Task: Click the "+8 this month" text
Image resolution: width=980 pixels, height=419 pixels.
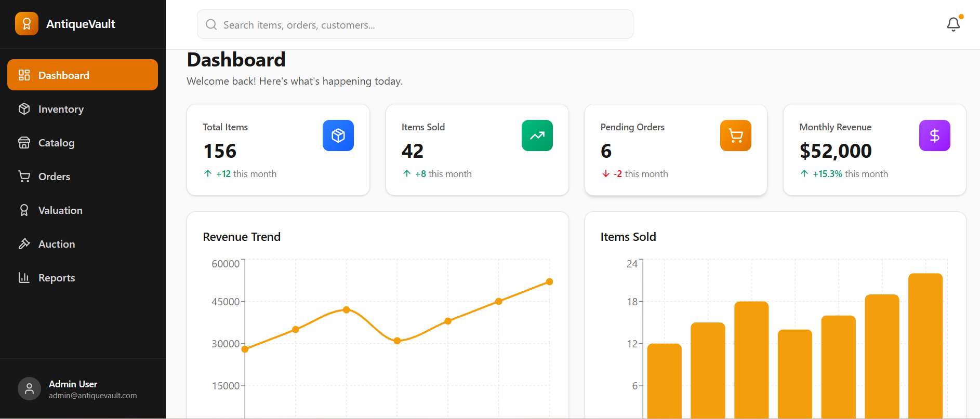Action: [x=443, y=174]
